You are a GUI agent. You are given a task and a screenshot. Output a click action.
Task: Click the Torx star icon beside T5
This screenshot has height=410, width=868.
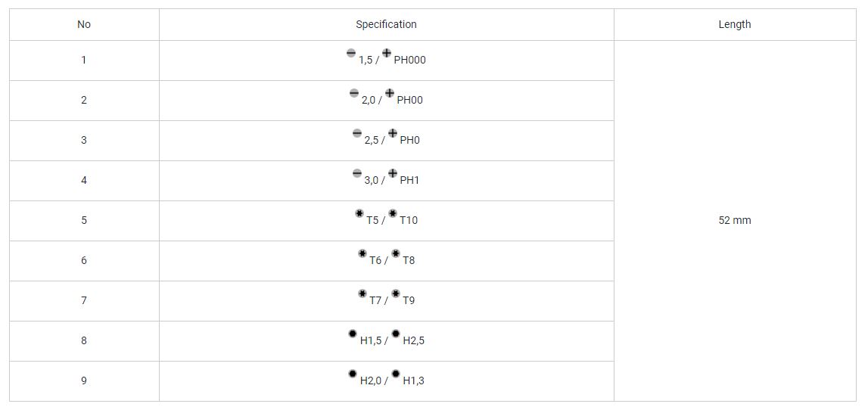click(x=359, y=213)
